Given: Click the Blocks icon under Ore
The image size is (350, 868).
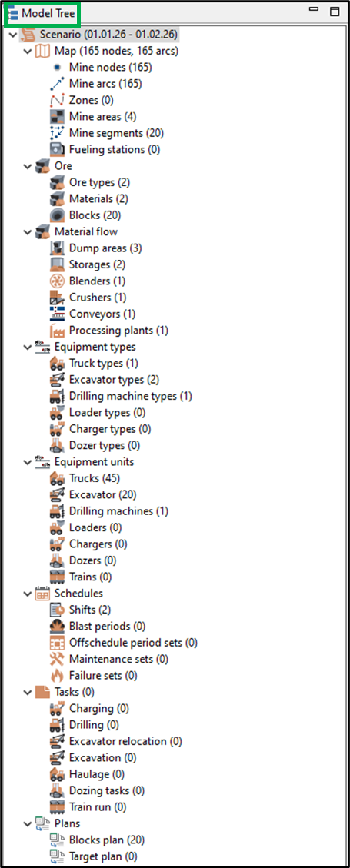Looking at the screenshot, I should pos(57,215).
